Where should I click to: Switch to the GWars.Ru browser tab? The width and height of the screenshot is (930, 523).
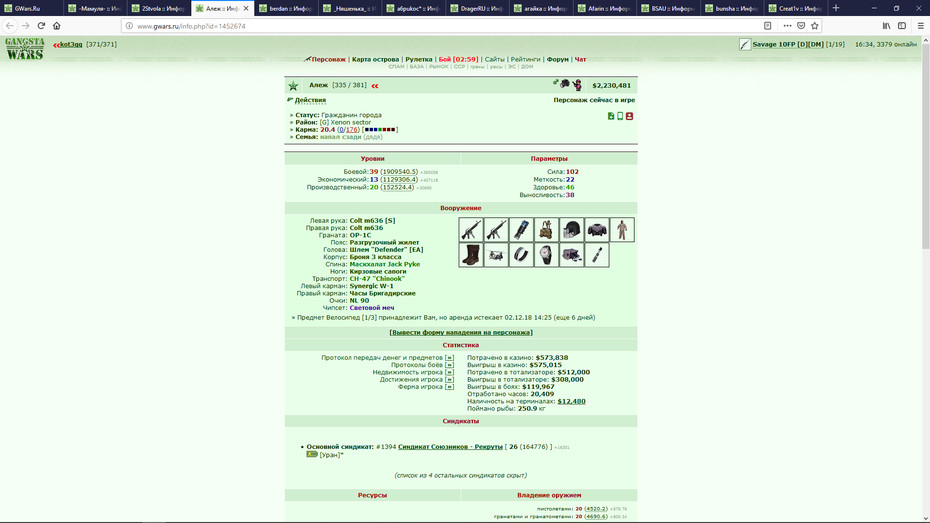click(x=31, y=8)
